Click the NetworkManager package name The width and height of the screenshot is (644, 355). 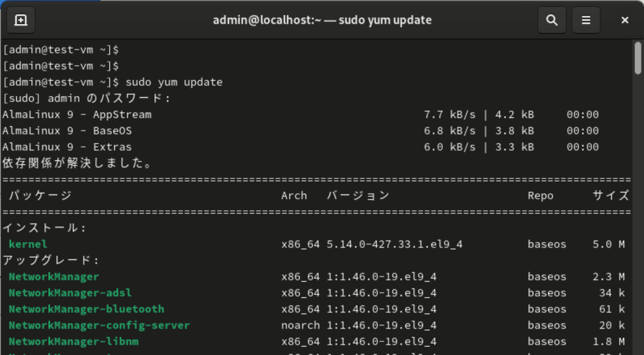click(54, 277)
